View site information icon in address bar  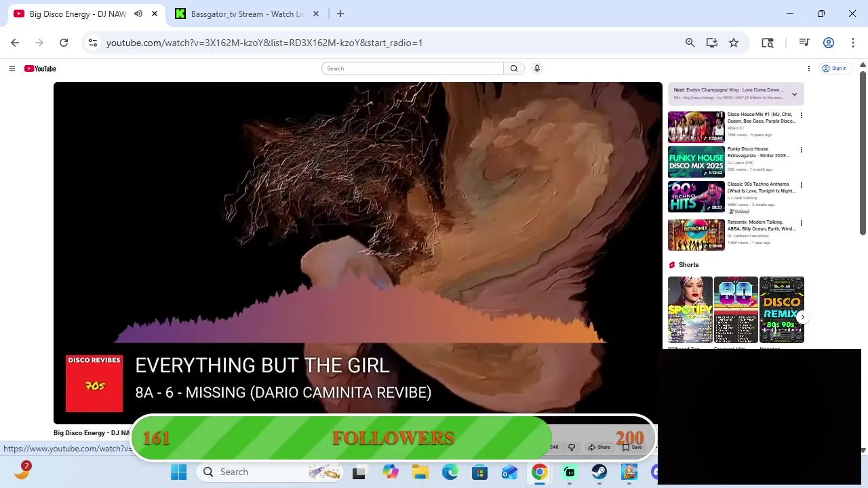coord(93,43)
